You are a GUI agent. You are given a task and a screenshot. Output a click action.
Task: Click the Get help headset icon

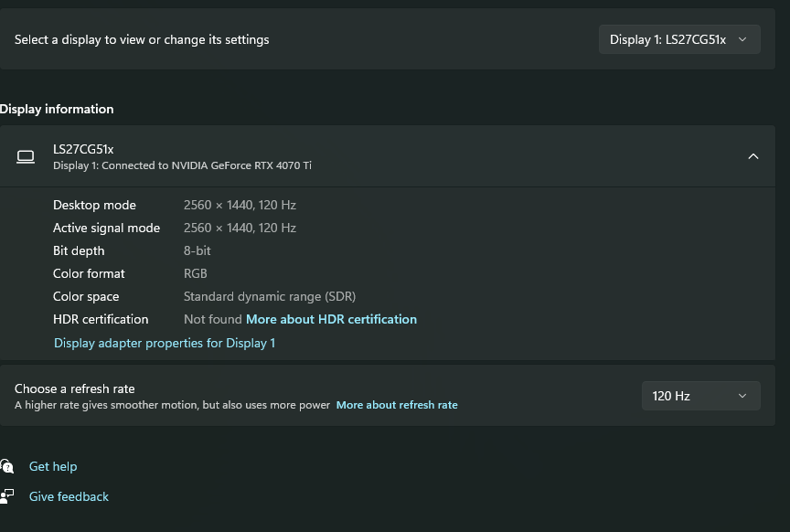(x=7, y=466)
